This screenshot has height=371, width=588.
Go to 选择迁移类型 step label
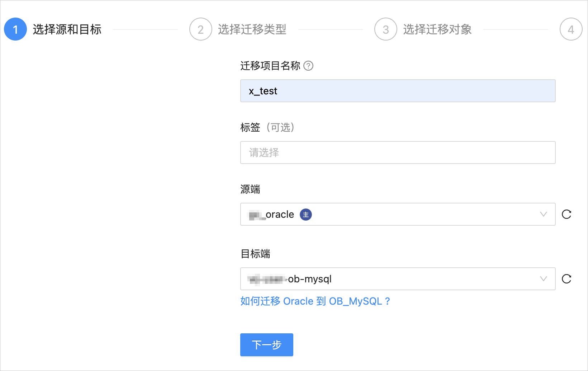[252, 29]
